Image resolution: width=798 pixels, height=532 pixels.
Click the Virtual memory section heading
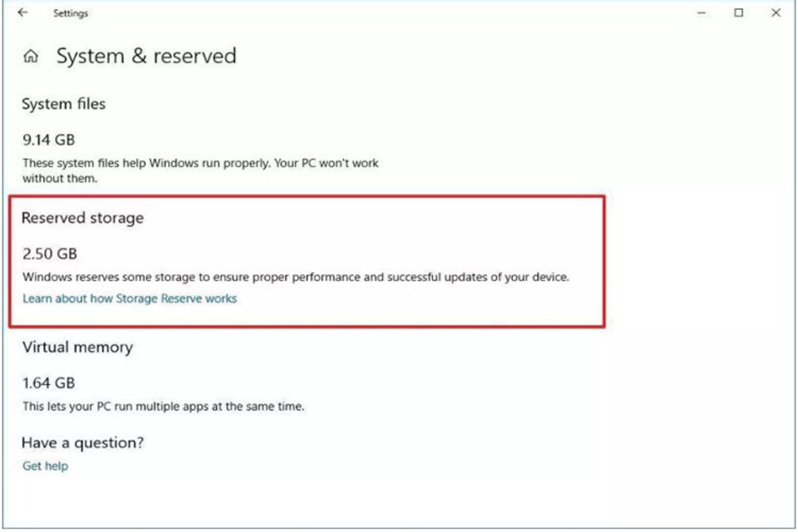(x=78, y=347)
